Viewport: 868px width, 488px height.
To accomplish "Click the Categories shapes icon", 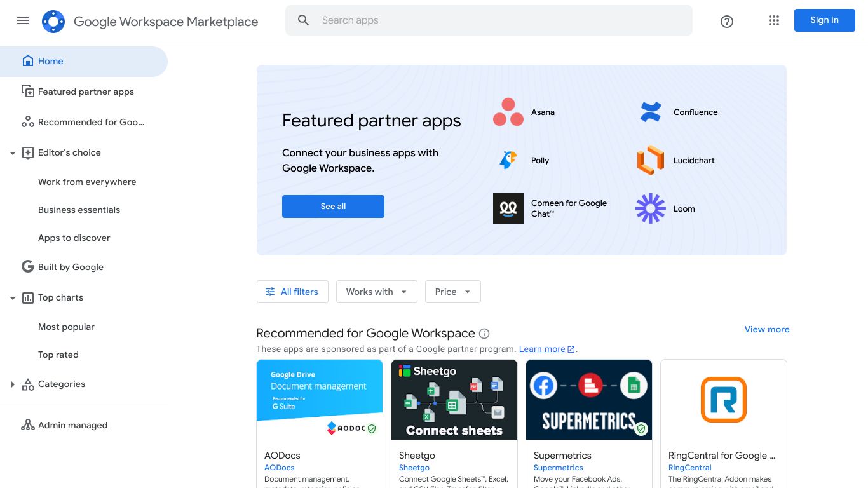I will [27, 384].
